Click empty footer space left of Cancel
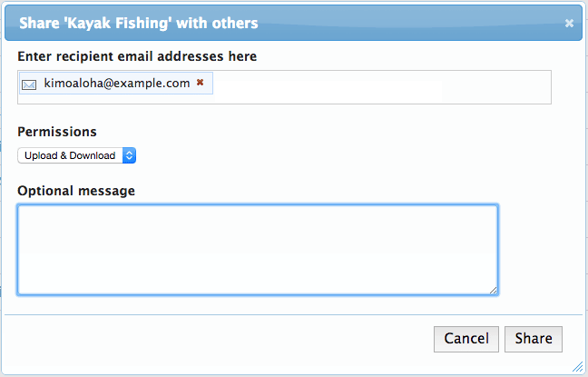This screenshot has height=377, width=588. 227,339
